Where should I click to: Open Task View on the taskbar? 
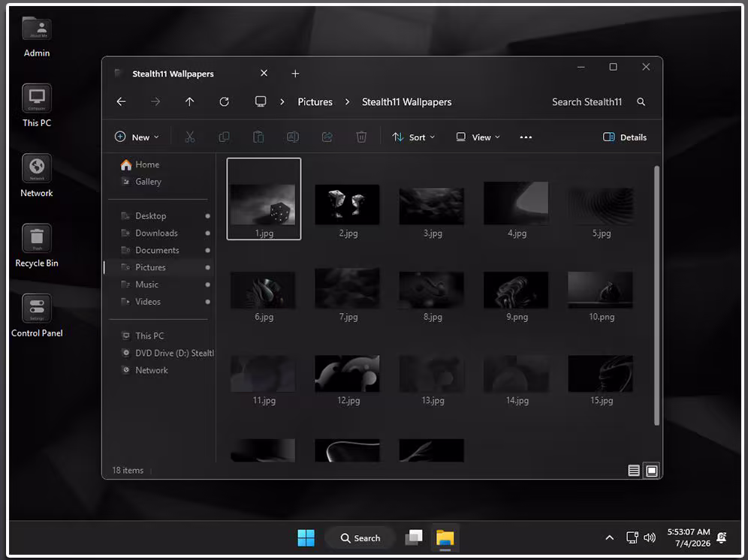tap(414, 538)
